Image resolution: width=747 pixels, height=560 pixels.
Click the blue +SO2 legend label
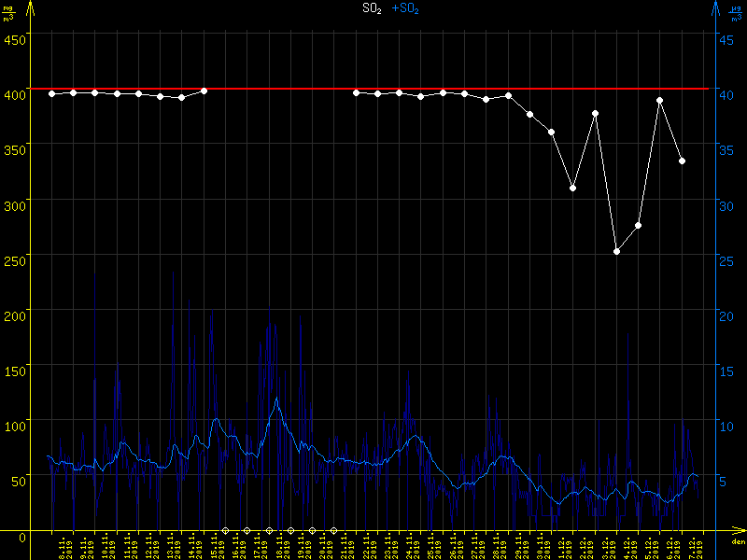[405, 8]
